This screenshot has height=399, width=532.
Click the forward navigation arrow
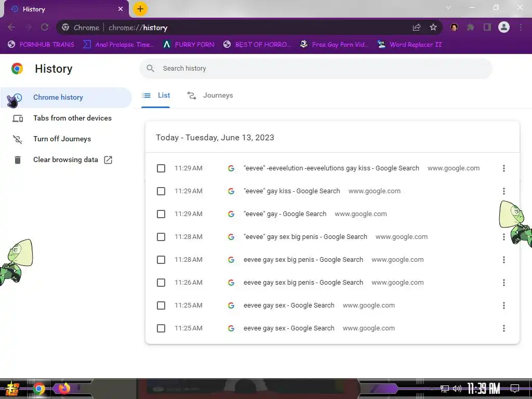pos(28,27)
